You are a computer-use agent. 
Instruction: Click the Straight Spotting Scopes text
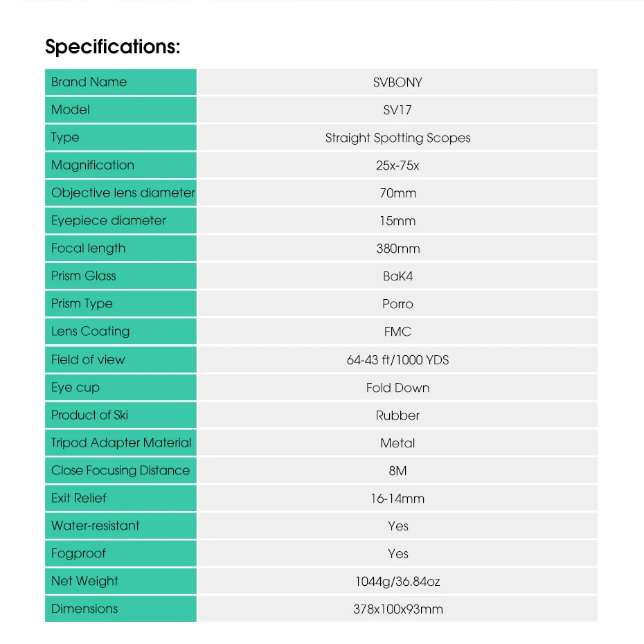397,138
